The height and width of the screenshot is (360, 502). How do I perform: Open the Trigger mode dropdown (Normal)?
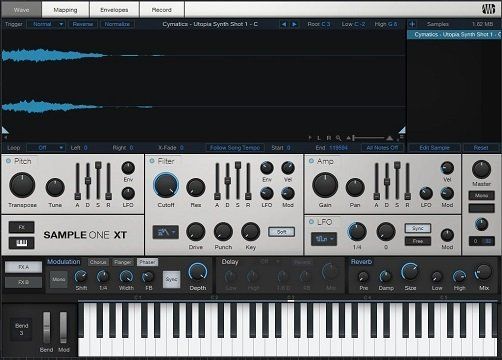pyautogui.click(x=46, y=24)
